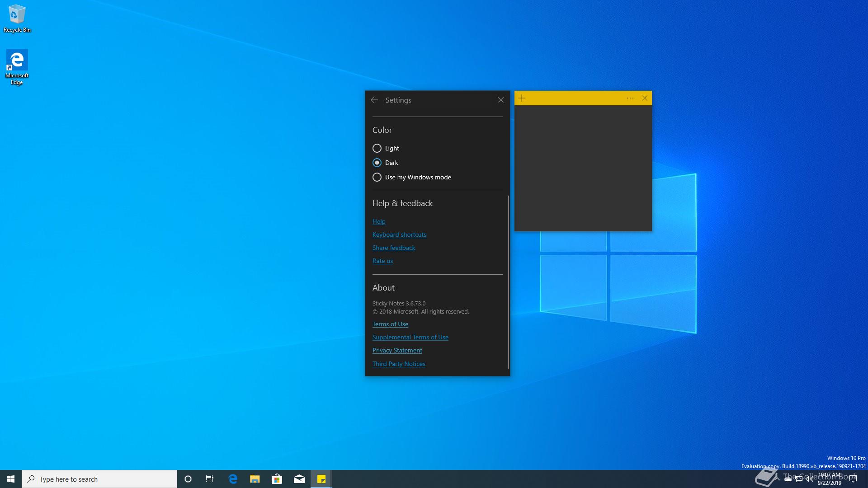Click the Help & feedback heading
This screenshot has height=488, width=868.
[402, 203]
